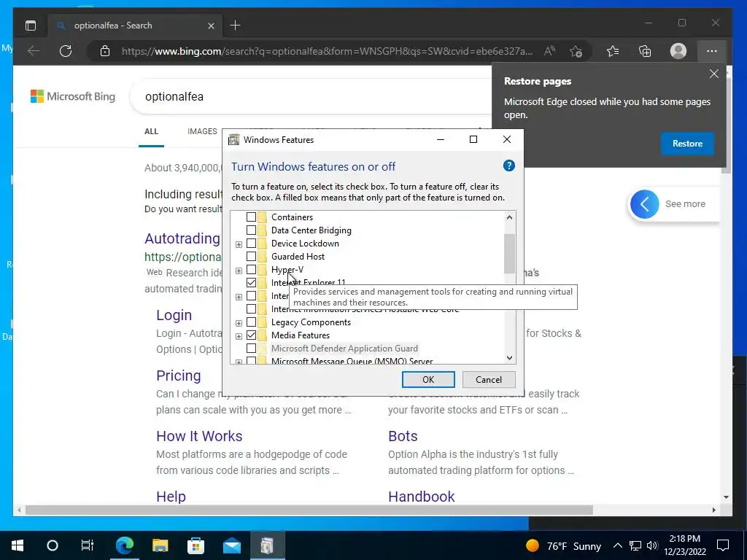This screenshot has width=747, height=560.
Task: Switch to the IMAGES search tab
Action: coord(203,131)
